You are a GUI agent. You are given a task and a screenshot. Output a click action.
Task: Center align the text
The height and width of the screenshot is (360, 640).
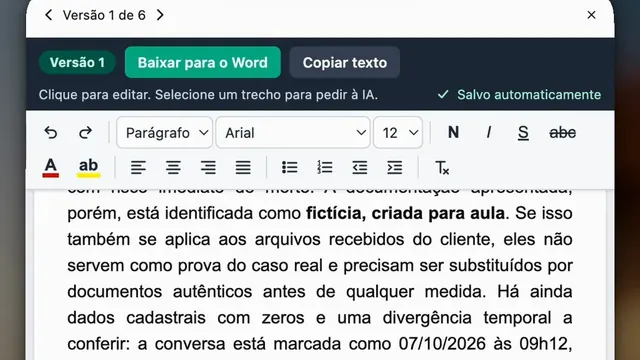coord(173,167)
